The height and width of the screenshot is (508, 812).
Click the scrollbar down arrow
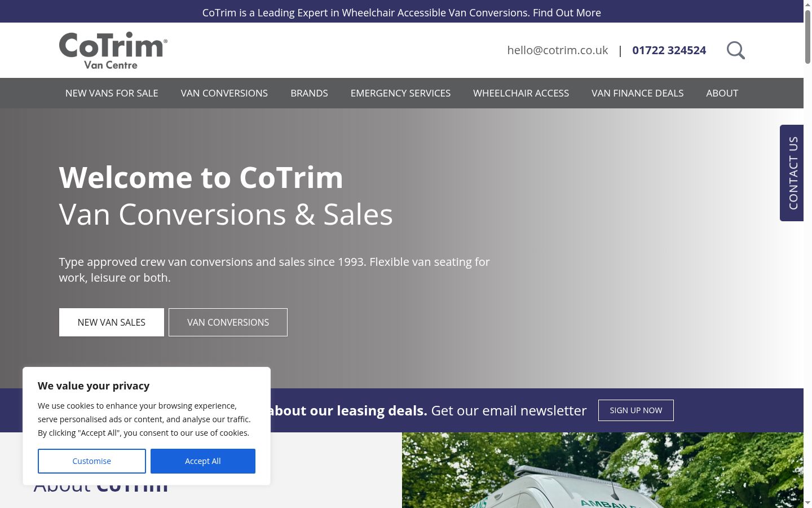807,503
